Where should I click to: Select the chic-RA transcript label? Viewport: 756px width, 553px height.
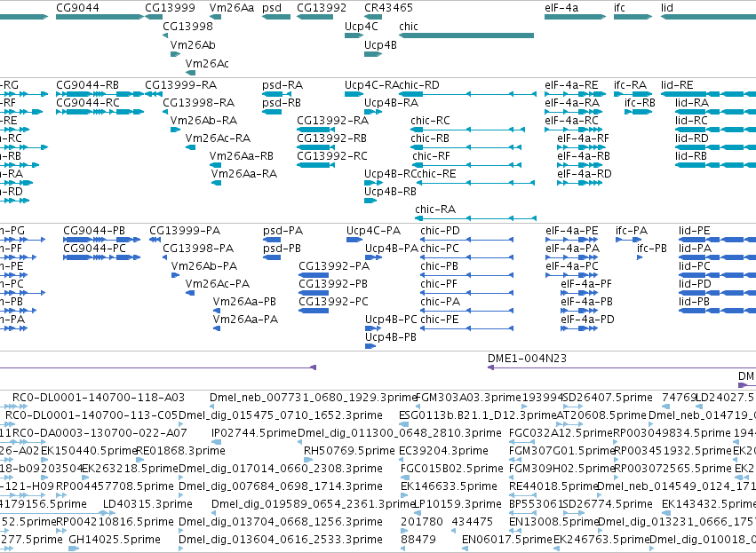click(435, 209)
